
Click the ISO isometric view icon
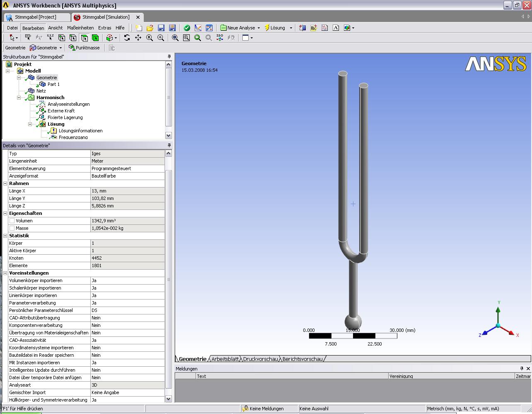220,38
